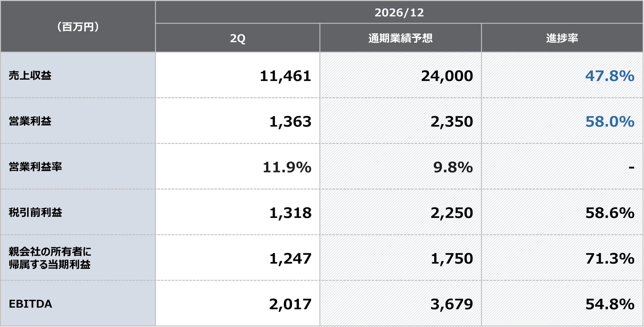644x327 pixels.
Task: Click the EBITDA row label
Action: click(30, 304)
